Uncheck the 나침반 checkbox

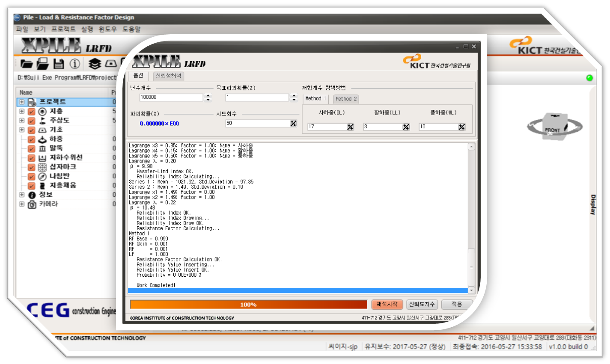coord(32,177)
